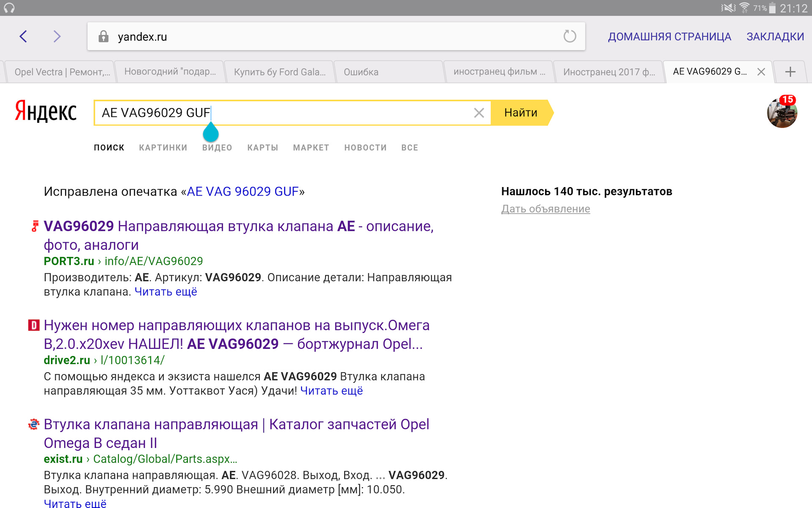Open the PORT3.ru info/AE/VAG96029 URL

tap(123, 261)
